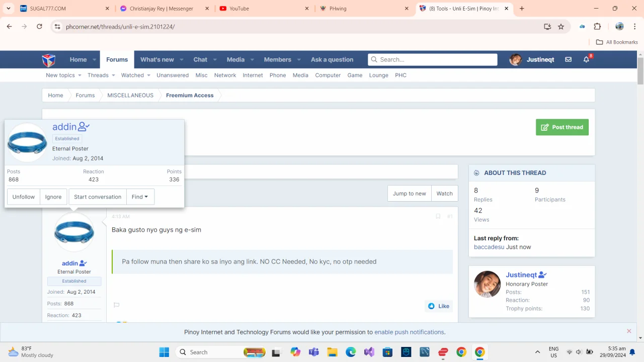This screenshot has width=644, height=362.
Task: Open the tab search dropdown arrow
Action: (9, 9)
